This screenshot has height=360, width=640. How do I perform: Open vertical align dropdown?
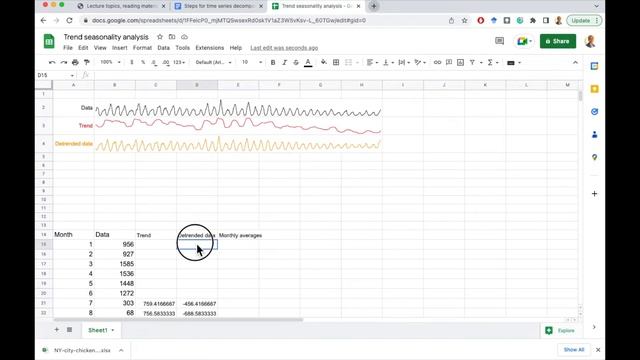(x=388, y=62)
